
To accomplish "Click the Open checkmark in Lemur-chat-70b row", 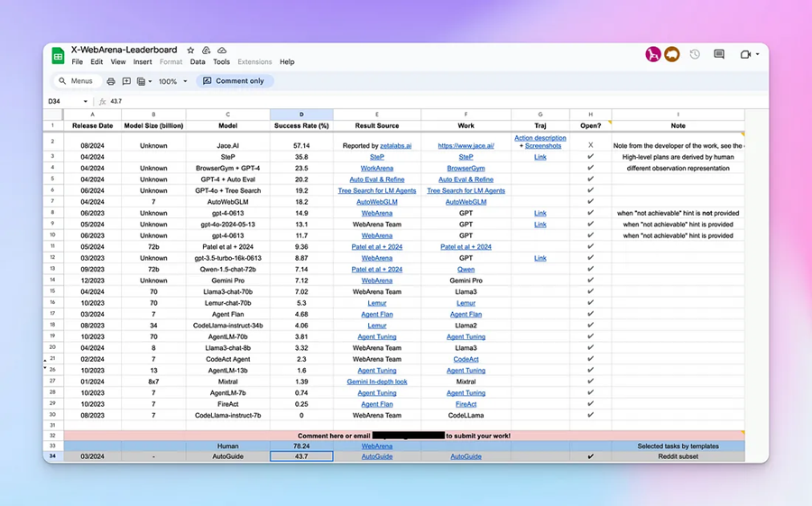I will pos(590,302).
